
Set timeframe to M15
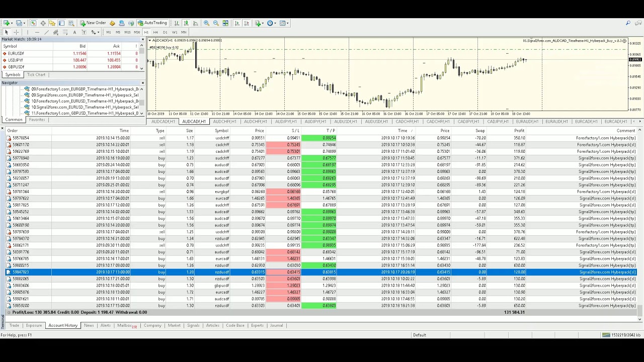(x=127, y=32)
